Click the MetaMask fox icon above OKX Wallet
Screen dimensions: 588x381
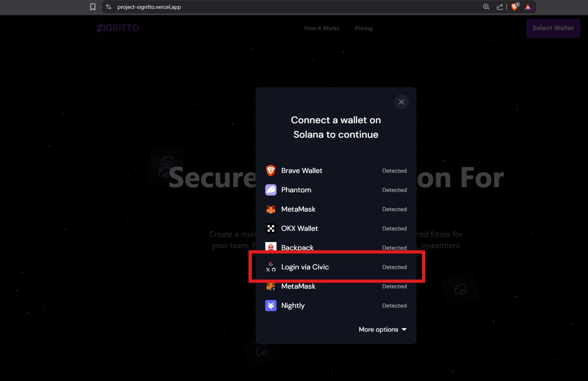(x=271, y=209)
